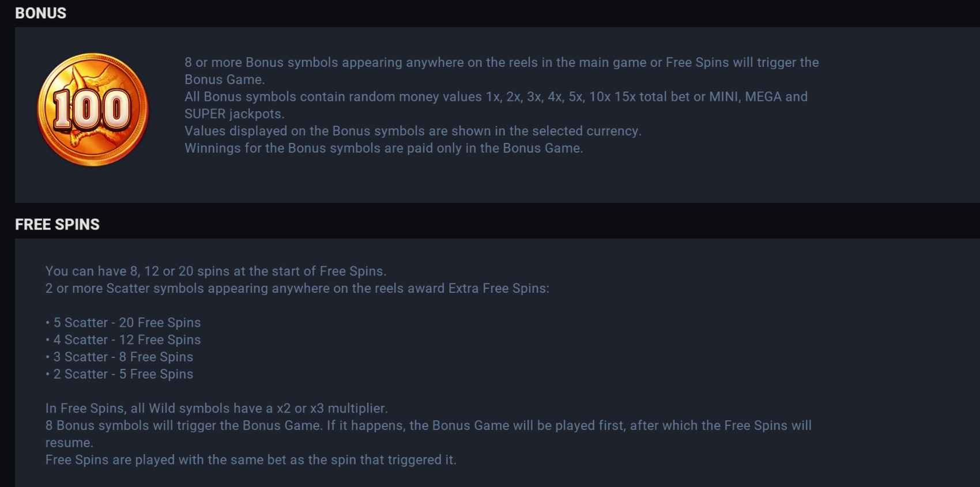Click the '5 Scatter - 20 Free Spins' bullet
Screen dimensions: 980x487
point(123,323)
